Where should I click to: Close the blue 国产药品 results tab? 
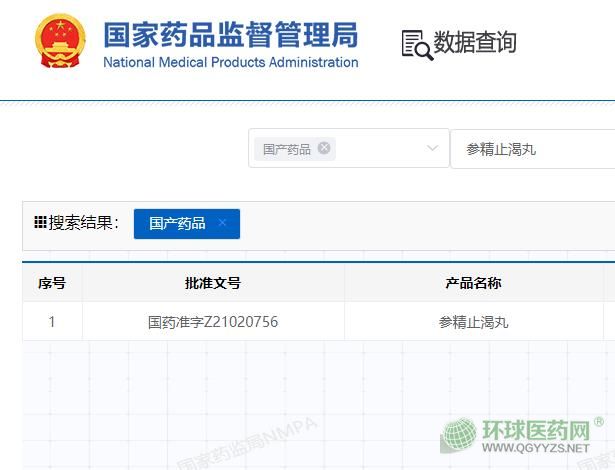222,223
